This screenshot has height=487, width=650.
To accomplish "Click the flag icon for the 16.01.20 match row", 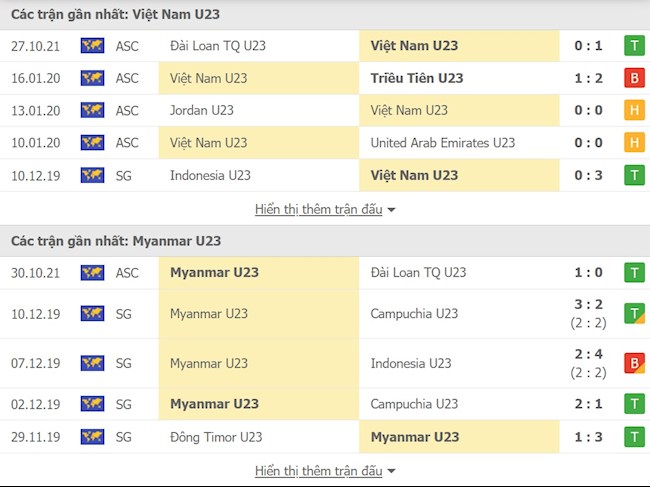I will (x=92, y=78).
